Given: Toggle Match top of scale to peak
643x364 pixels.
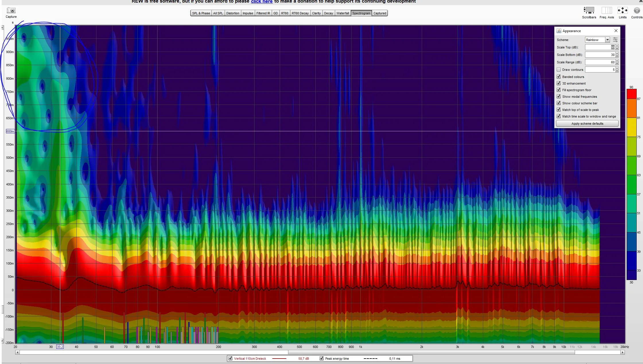Looking at the screenshot, I should pos(559,110).
